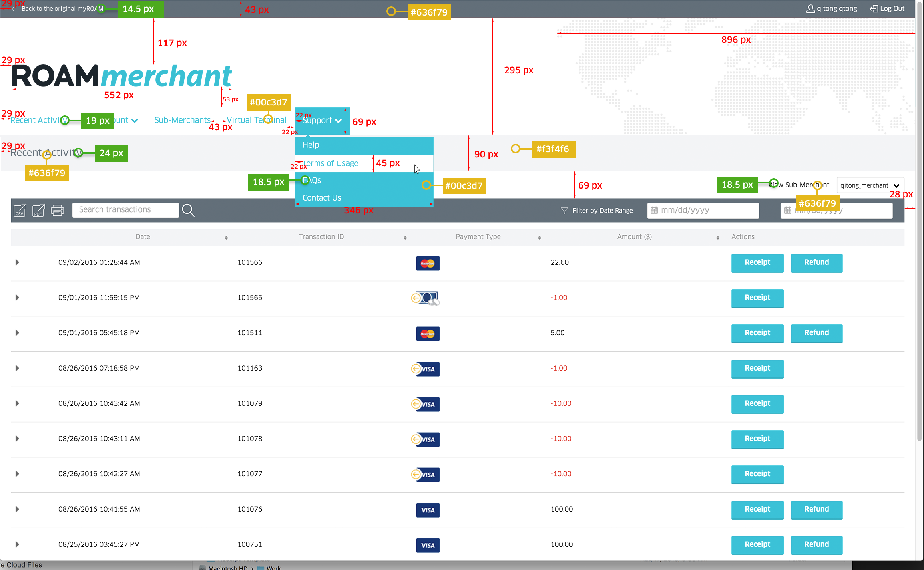This screenshot has height=570, width=924.
Task: Click back arrow to original myROAM
Action: pyautogui.click(x=14, y=9)
